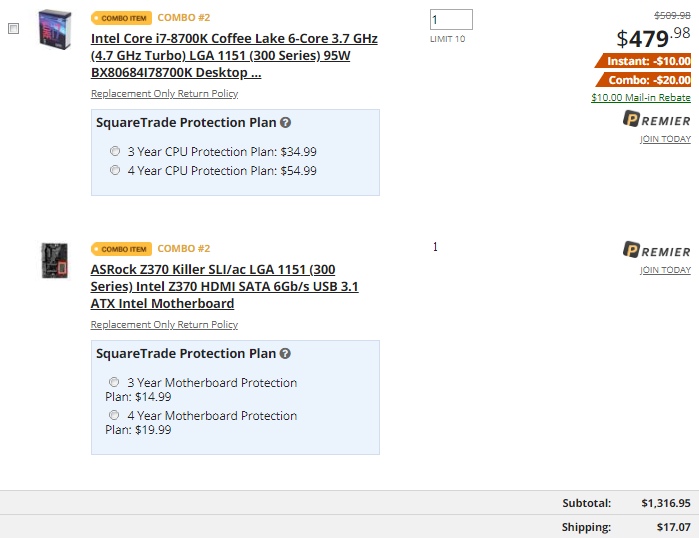
Task: Select 3 Year CPU Protection Plan $34.99
Action: (x=115, y=152)
